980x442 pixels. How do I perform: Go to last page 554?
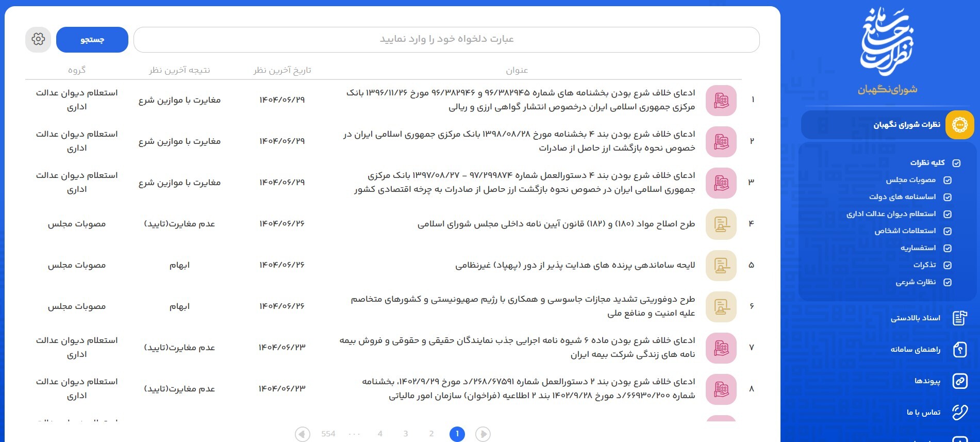click(x=328, y=434)
